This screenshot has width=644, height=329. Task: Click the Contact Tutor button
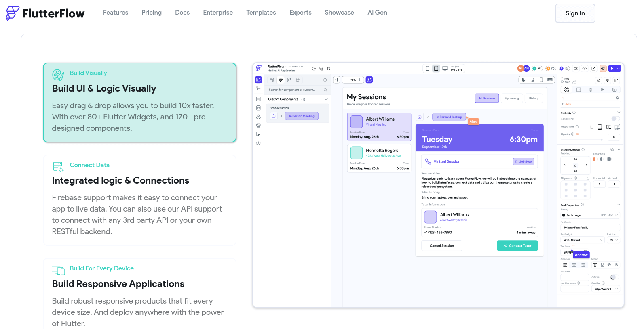click(x=517, y=246)
